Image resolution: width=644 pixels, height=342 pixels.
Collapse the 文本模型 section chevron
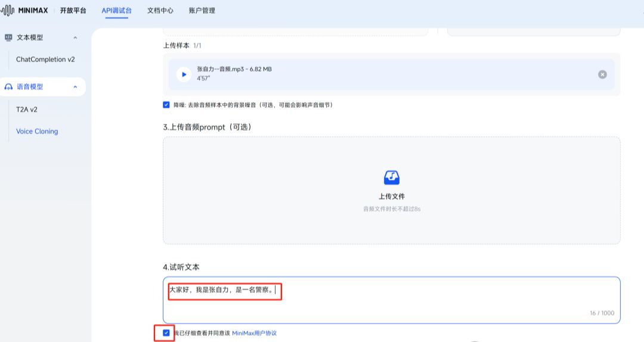(x=75, y=38)
